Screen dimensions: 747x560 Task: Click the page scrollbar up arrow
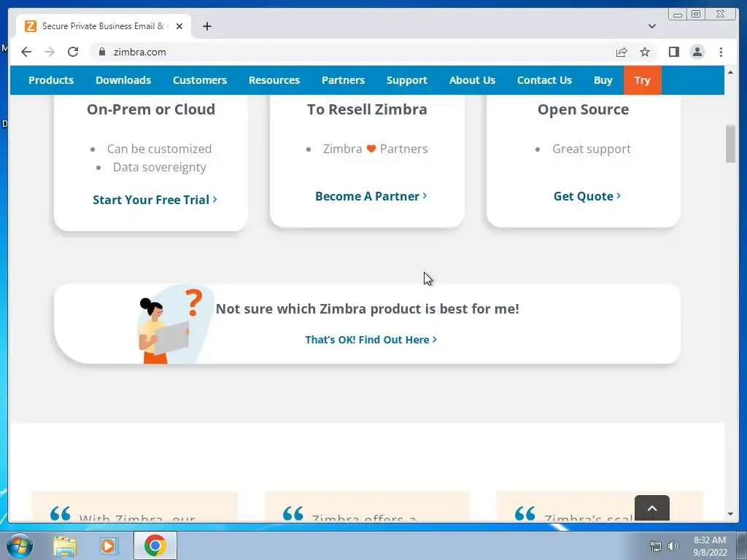point(730,72)
